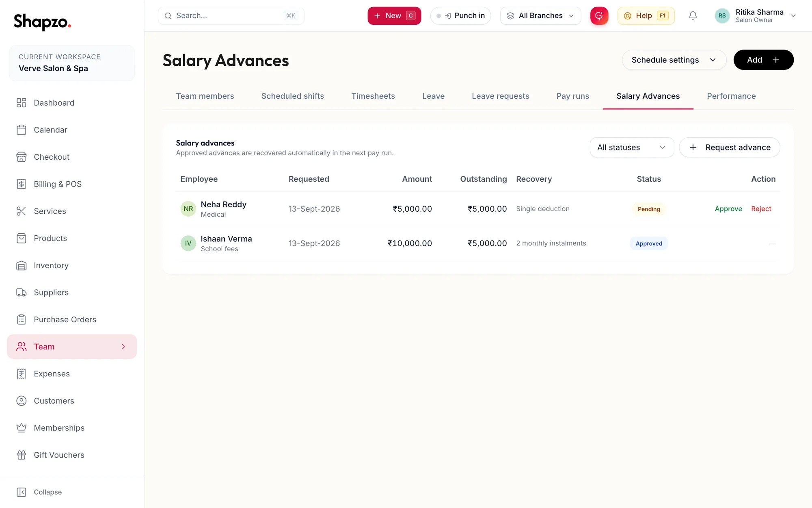Screen dimensions: 812x508
Task: Open the Leave requests tab
Action: click(x=500, y=96)
